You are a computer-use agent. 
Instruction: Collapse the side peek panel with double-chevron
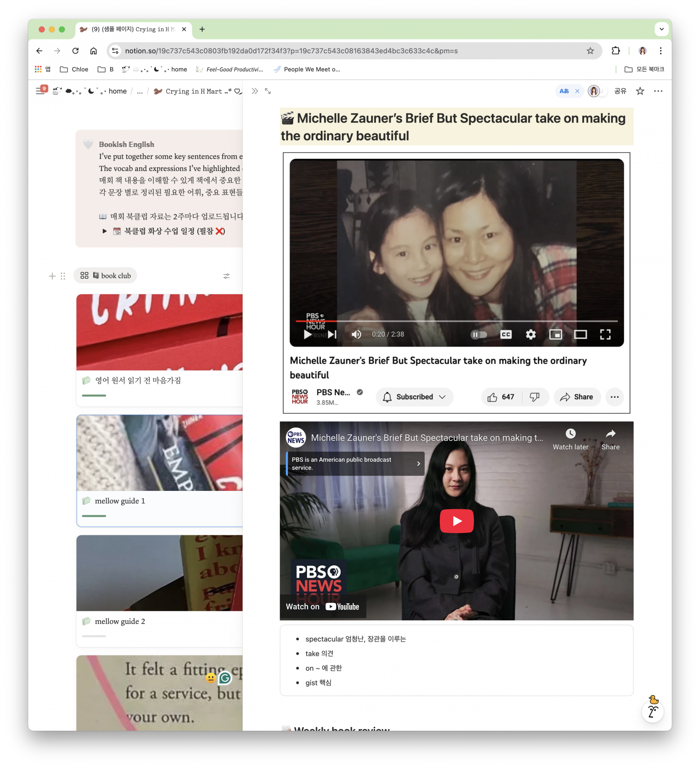coord(255,91)
